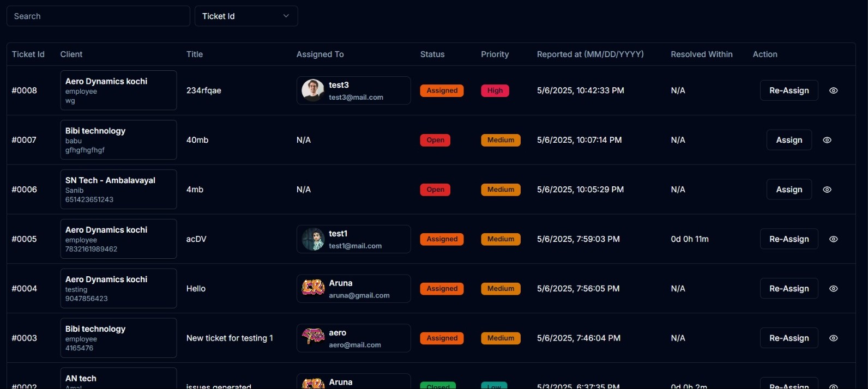Click the High priority badge
868x389 pixels.
click(495, 90)
